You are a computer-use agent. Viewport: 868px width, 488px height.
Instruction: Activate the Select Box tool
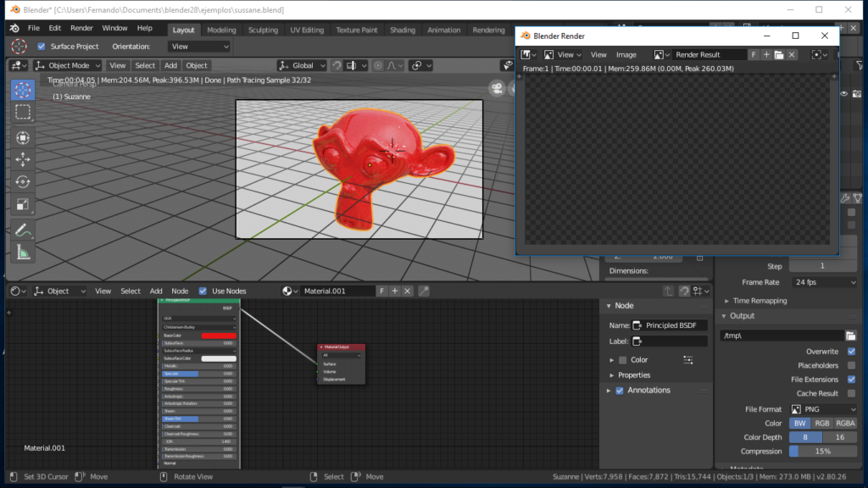pos(23,112)
